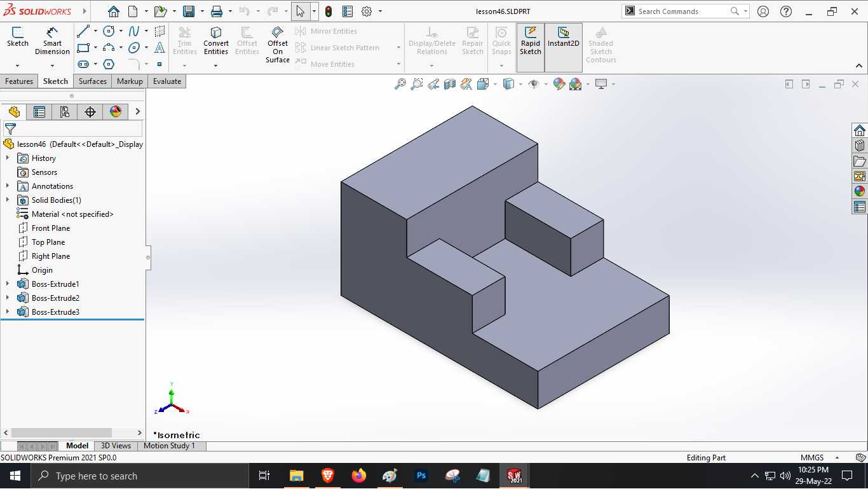Image resolution: width=868 pixels, height=496 pixels.
Task: Select the Right Plane
Action: (x=51, y=256)
